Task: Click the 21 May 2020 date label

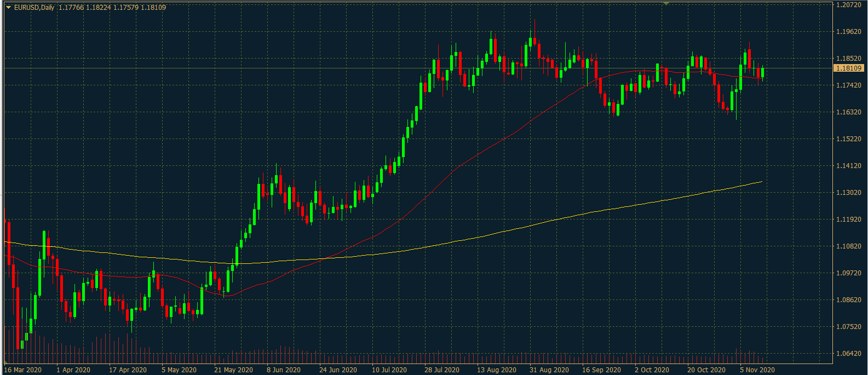Action: click(233, 370)
